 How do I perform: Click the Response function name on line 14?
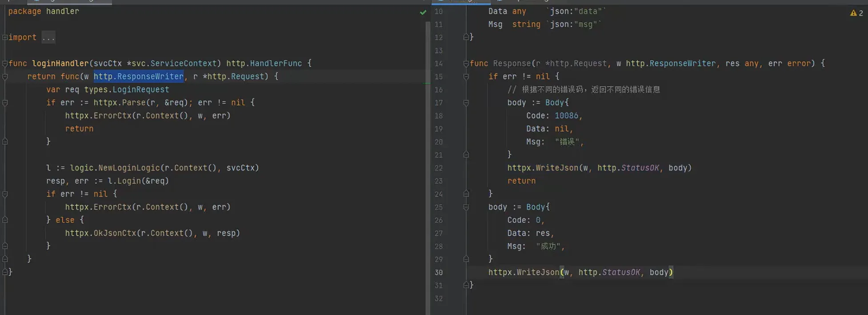(x=512, y=64)
